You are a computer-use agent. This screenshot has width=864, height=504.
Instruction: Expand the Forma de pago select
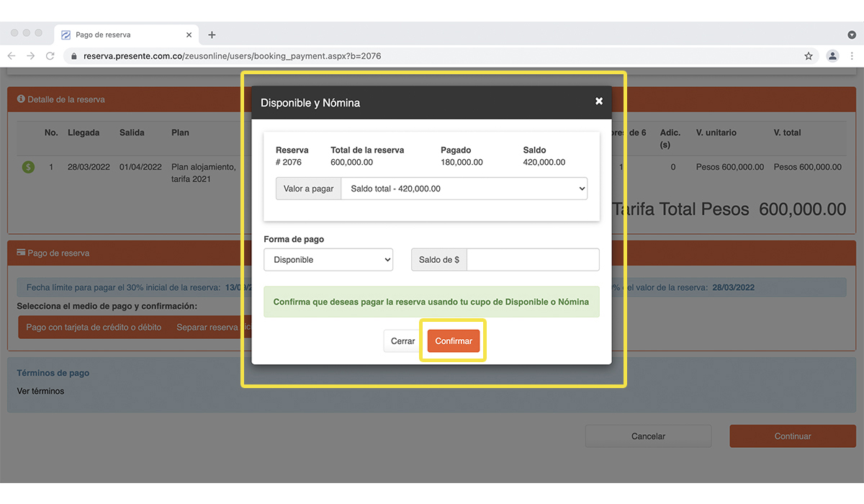[328, 260]
